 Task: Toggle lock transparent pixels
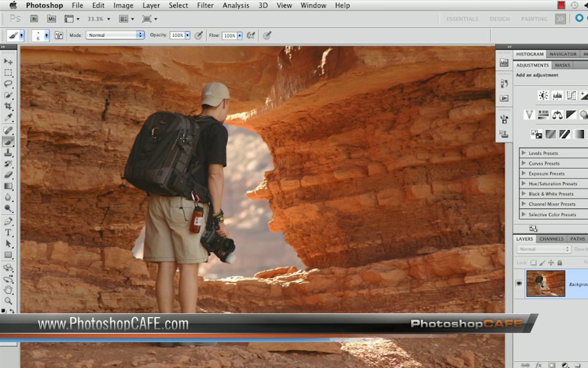(533, 263)
